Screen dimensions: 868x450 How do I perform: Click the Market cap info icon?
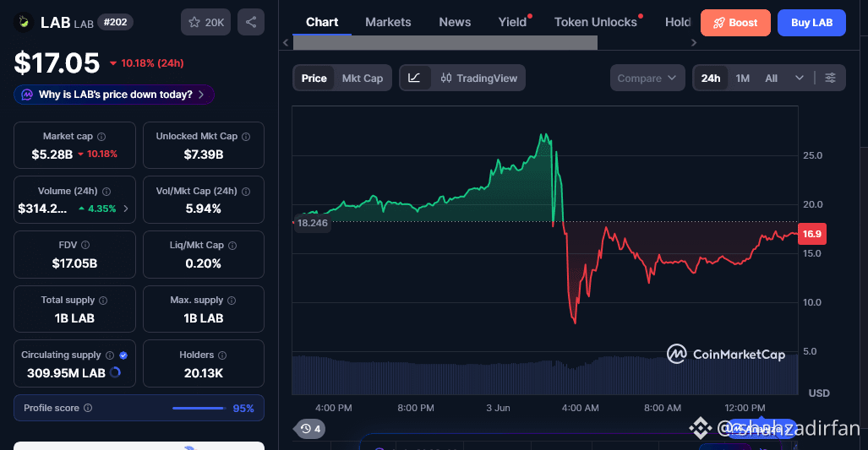pyautogui.click(x=101, y=137)
